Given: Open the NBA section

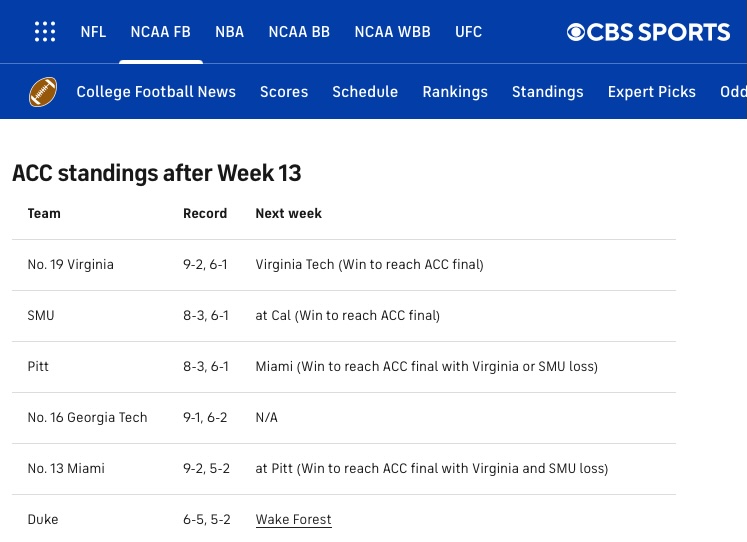Looking at the screenshot, I should (x=229, y=32).
